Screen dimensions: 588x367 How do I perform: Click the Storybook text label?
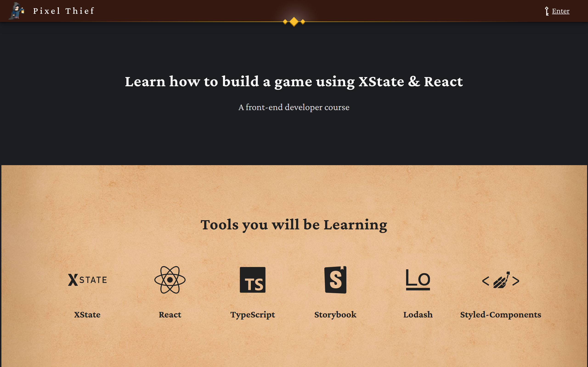[335, 315]
